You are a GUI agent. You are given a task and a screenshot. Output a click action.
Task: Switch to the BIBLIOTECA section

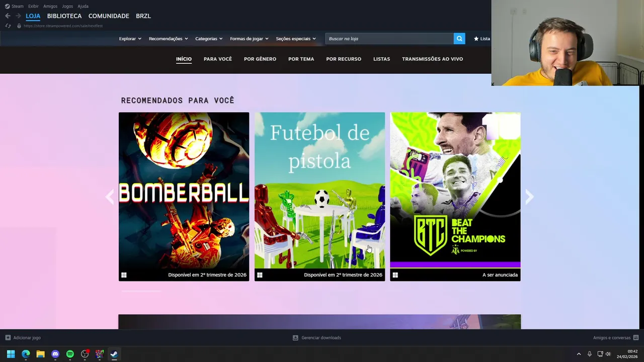64,16
